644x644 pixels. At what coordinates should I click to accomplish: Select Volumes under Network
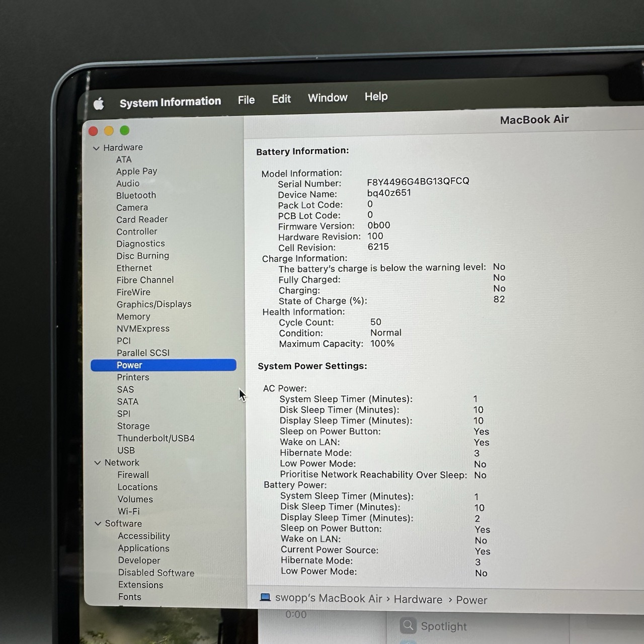pos(135,499)
